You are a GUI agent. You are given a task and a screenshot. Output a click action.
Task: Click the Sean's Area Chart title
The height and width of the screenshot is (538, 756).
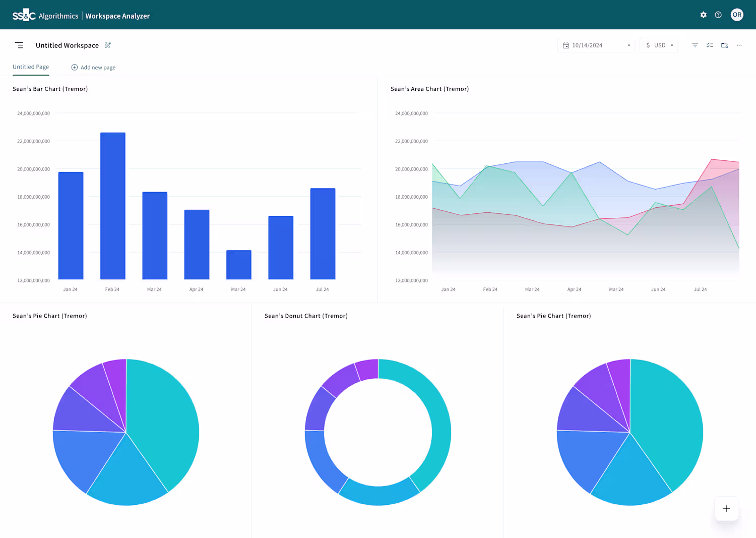point(430,89)
